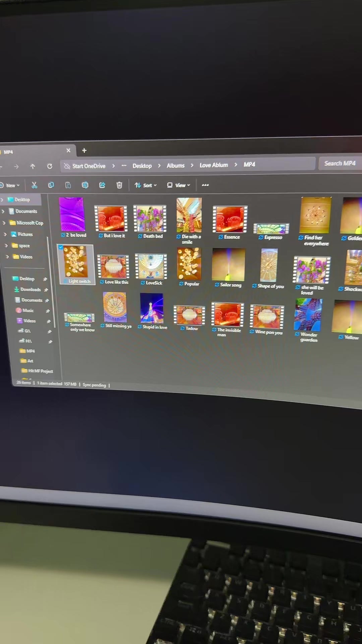This screenshot has width=362, height=644.
Task: Select The invisible man video
Action: point(228,319)
